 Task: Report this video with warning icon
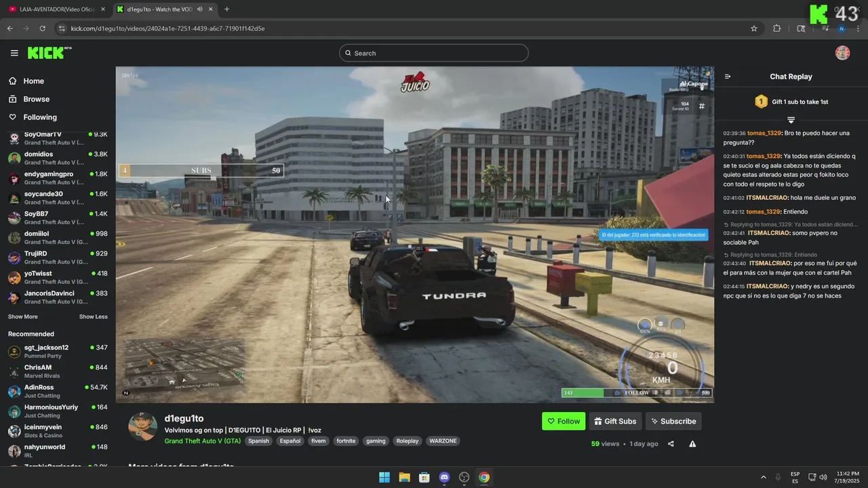(692, 444)
